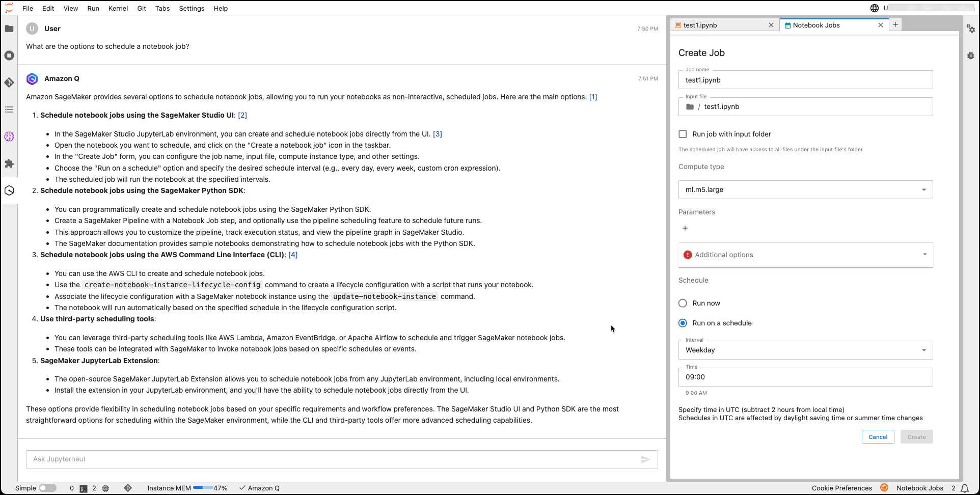Viewport: 980px width, 495px height.
Task: Click the Git diamond icon in status bar
Action: coord(128,488)
